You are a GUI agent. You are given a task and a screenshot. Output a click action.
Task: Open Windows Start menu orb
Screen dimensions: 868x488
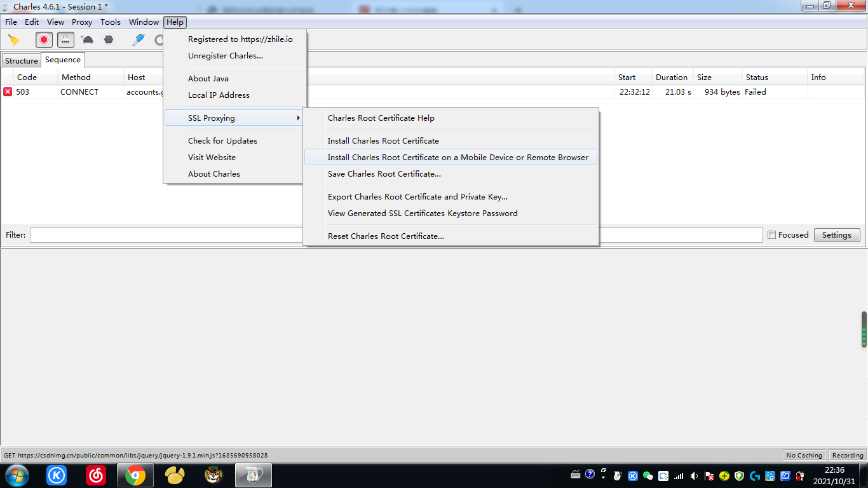(x=17, y=475)
